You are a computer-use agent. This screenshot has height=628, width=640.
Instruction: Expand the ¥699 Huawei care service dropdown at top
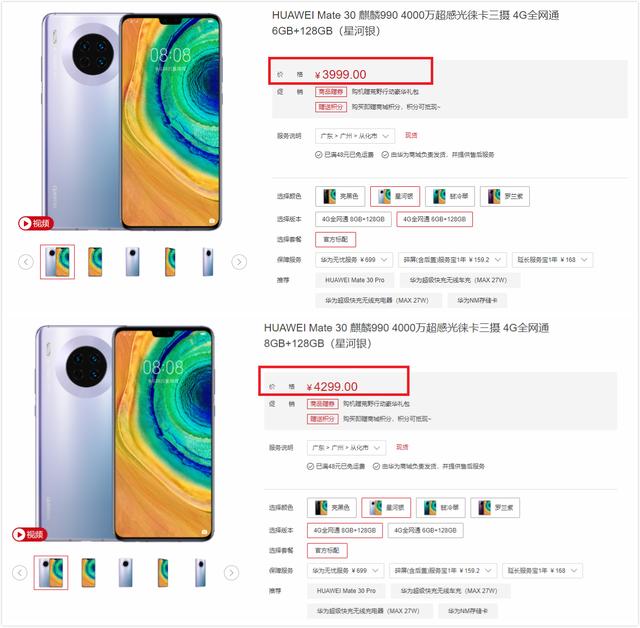[353, 260]
